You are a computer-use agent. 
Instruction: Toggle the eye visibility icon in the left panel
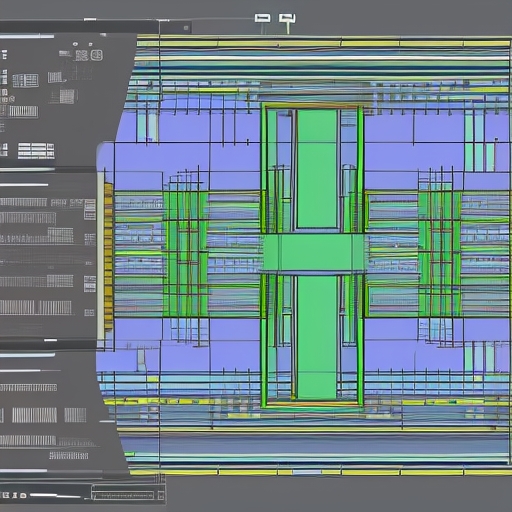[x=75, y=44]
